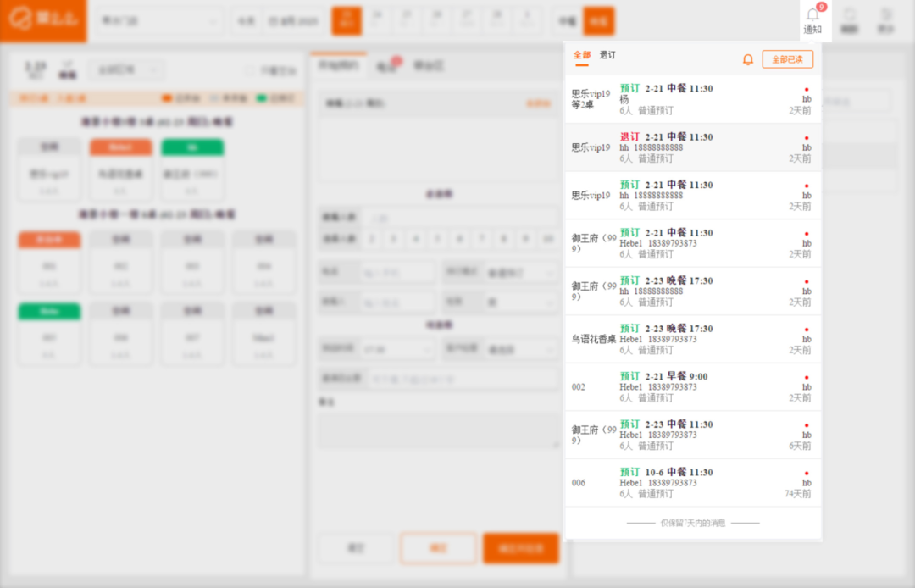Click the orange bell icon beside 全部已读
The height and width of the screenshot is (588, 915).
click(747, 59)
